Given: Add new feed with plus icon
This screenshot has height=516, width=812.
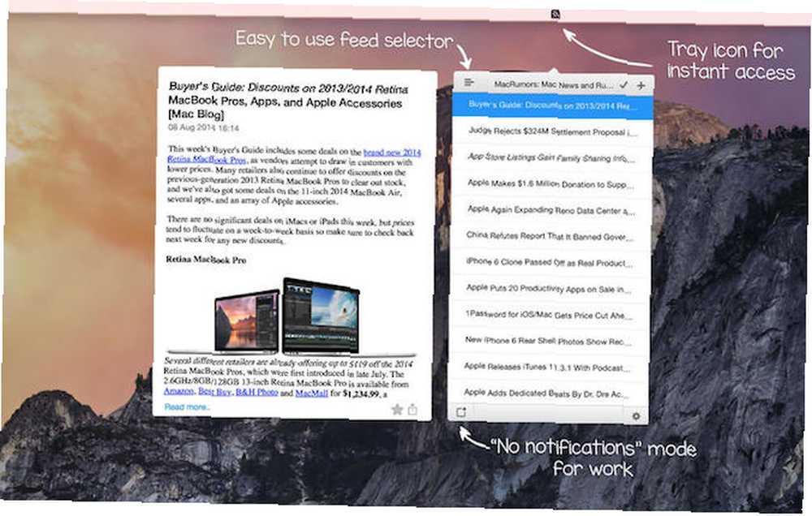Looking at the screenshot, I should coord(641,85).
